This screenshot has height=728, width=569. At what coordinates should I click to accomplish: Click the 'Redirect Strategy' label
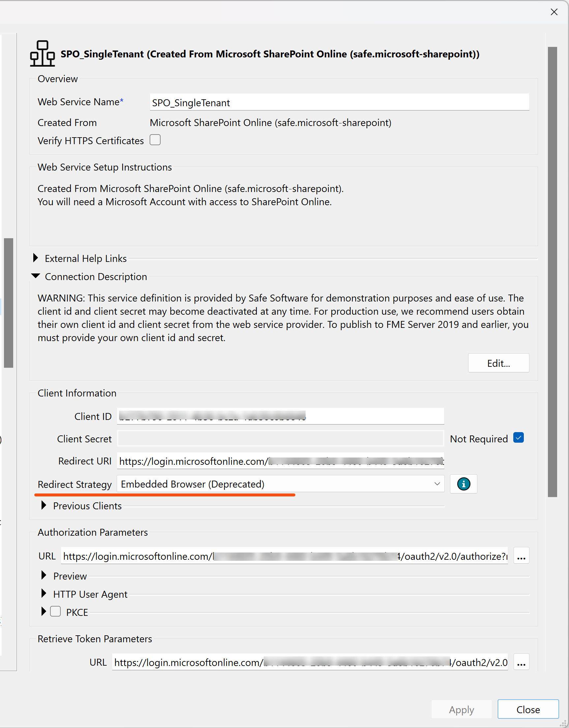tap(75, 484)
